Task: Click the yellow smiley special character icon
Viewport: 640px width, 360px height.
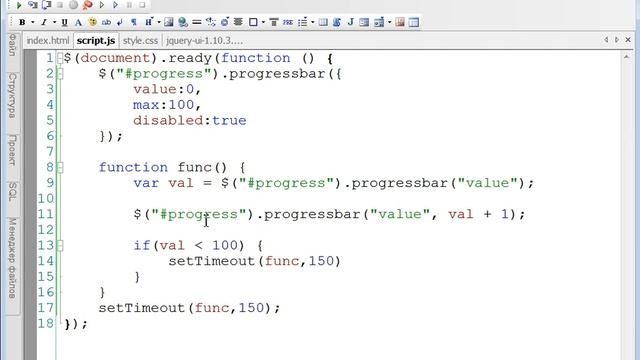Action: pyautogui.click(x=93, y=22)
